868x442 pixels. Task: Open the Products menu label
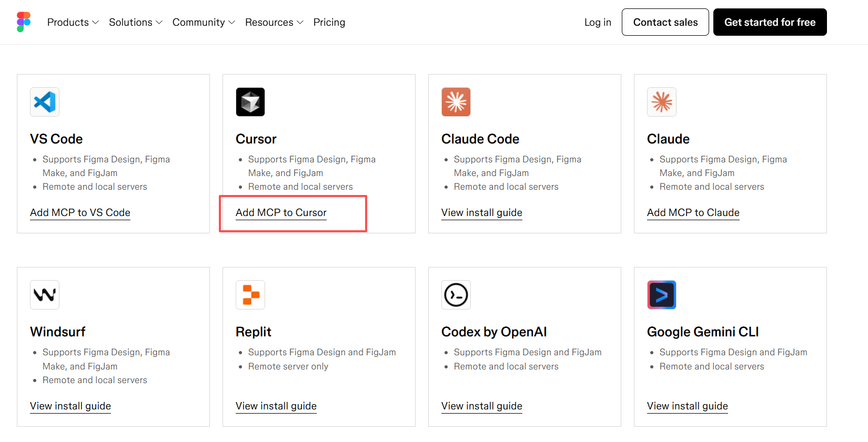(68, 22)
